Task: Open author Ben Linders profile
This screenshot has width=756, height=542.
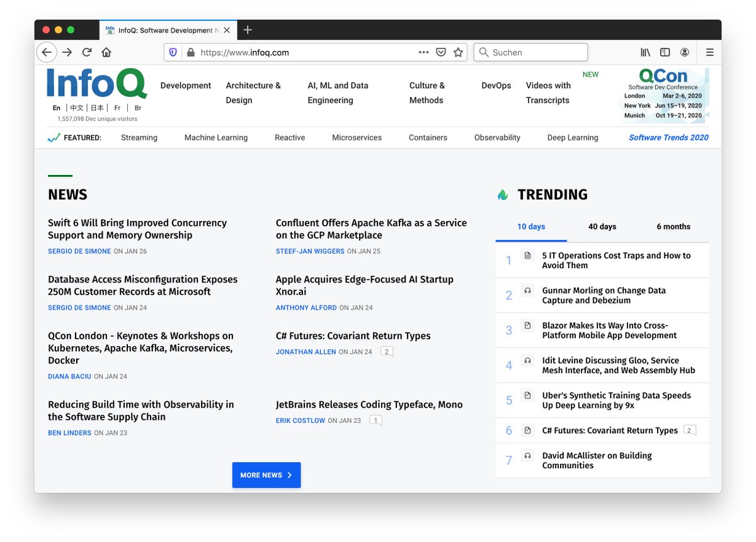Action: [x=69, y=433]
